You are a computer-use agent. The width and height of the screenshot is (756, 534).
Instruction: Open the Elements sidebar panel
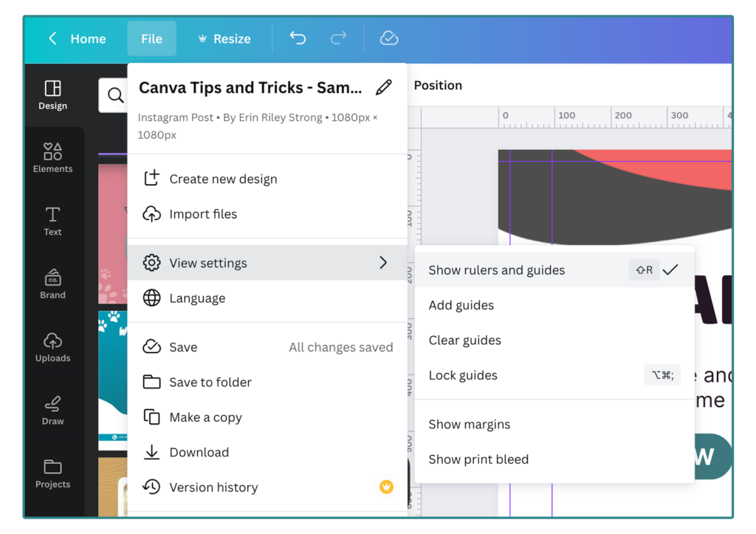coord(53,158)
